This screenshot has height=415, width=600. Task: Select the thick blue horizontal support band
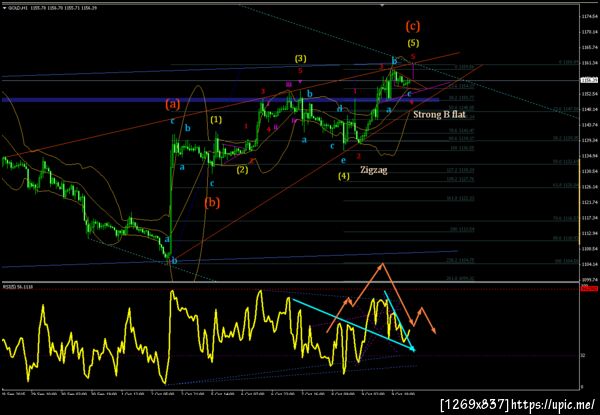point(220,100)
